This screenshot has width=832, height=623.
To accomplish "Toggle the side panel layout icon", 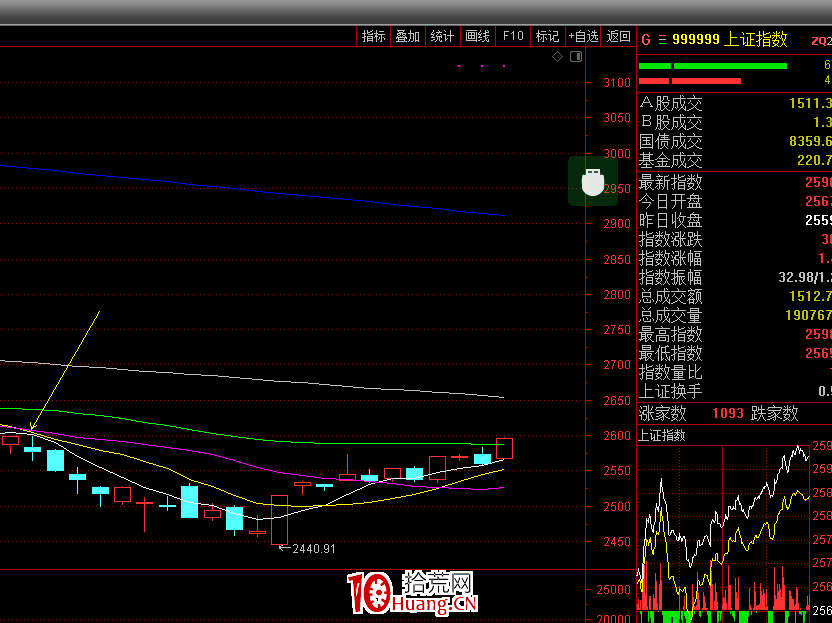I will 575,57.
